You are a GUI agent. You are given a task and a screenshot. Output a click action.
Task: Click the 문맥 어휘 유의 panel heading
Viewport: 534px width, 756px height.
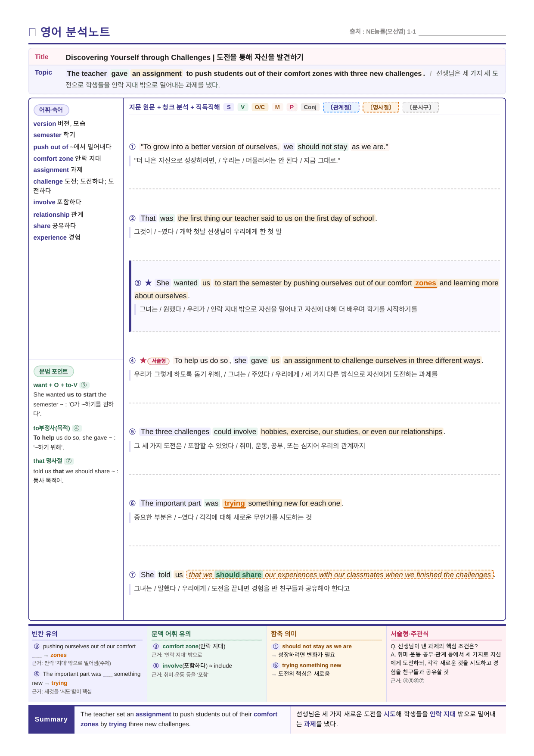point(171,634)
